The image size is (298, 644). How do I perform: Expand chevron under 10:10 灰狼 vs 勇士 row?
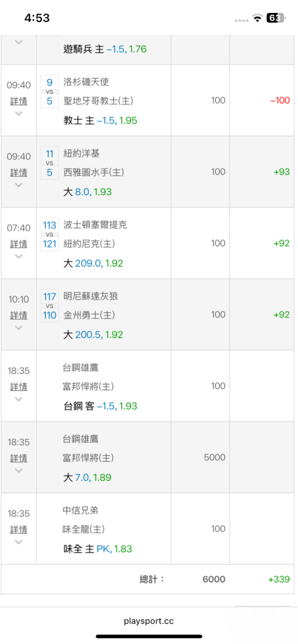click(19, 328)
